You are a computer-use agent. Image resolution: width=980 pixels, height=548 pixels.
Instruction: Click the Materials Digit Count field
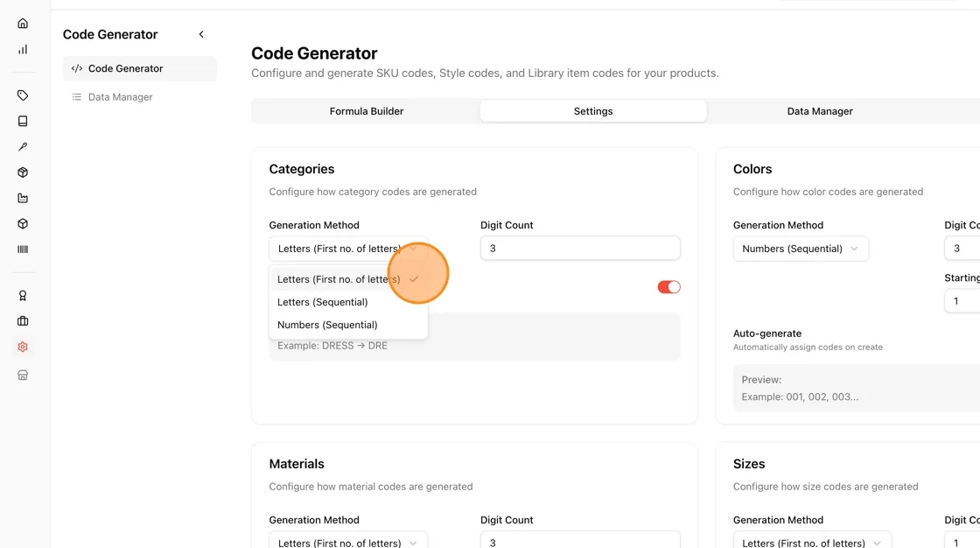tap(580, 541)
